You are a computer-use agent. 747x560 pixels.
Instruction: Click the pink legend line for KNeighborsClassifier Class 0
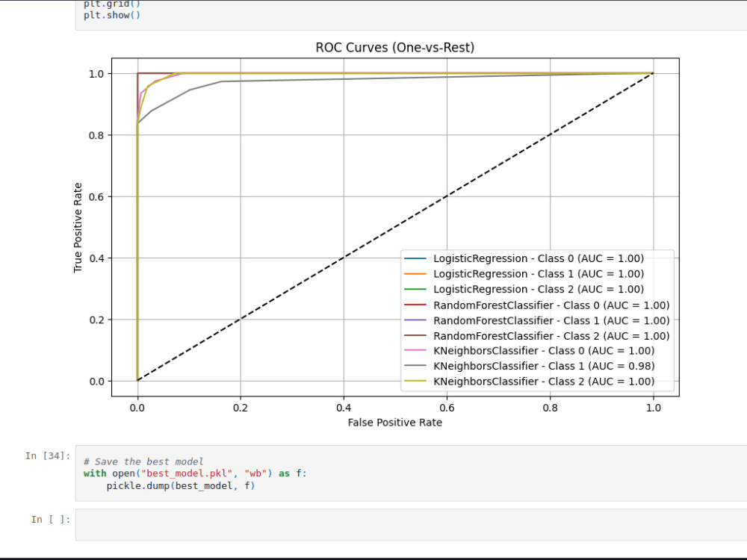tap(415, 350)
